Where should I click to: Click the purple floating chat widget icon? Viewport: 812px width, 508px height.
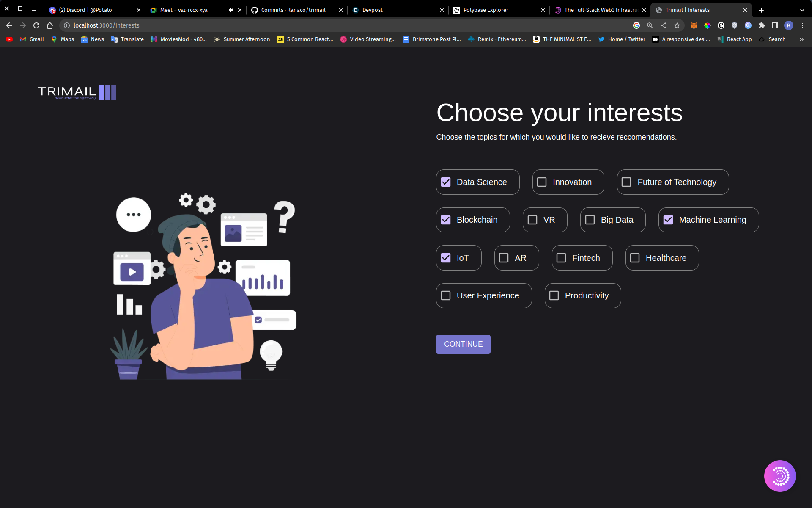(779, 476)
